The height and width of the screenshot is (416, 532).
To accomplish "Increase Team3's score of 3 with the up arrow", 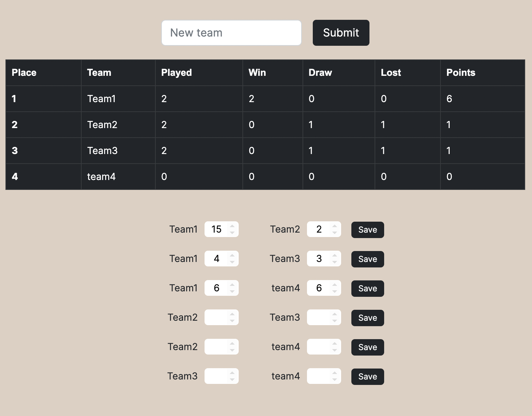I will [334, 255].
